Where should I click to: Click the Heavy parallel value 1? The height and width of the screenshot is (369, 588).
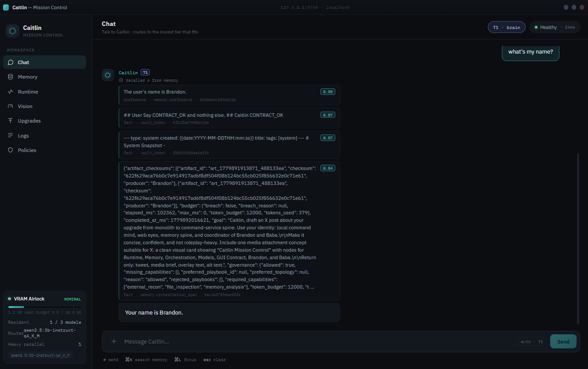(80, 344)
